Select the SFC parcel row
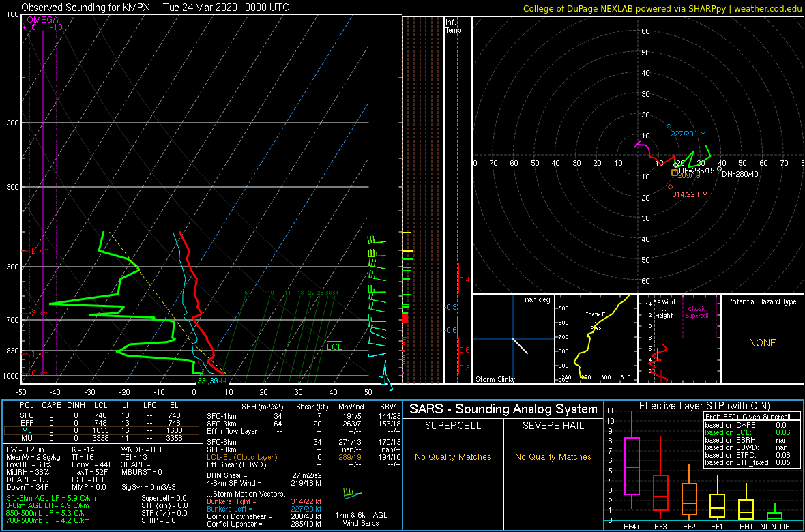The height and width of the screenshot is (532, 805). coord(101,415)
